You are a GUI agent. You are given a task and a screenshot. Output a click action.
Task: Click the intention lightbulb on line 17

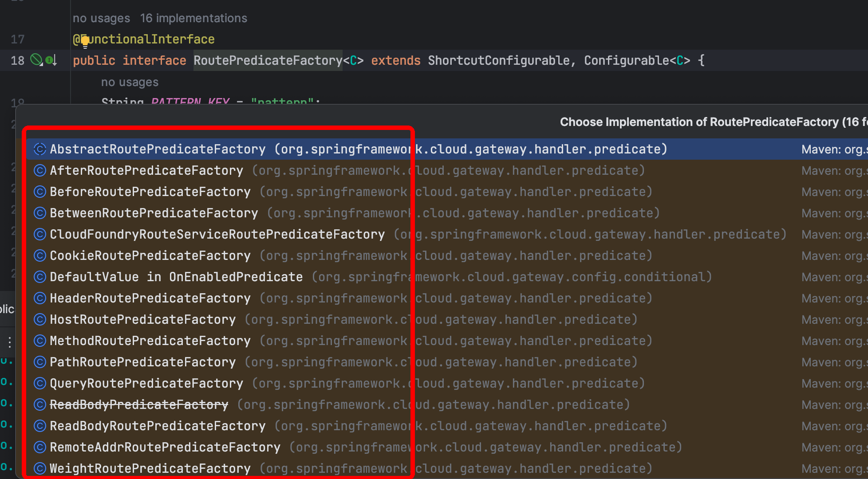[x=85, y=42]
